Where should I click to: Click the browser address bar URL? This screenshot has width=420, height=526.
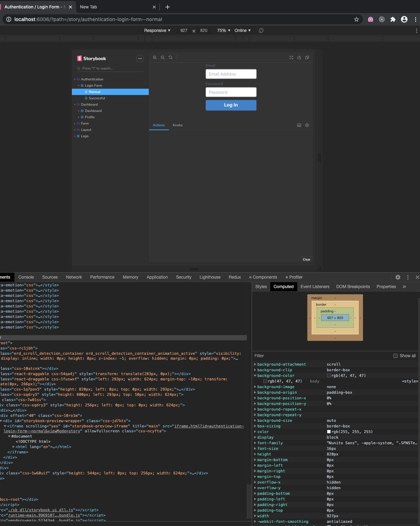point(88,19)
